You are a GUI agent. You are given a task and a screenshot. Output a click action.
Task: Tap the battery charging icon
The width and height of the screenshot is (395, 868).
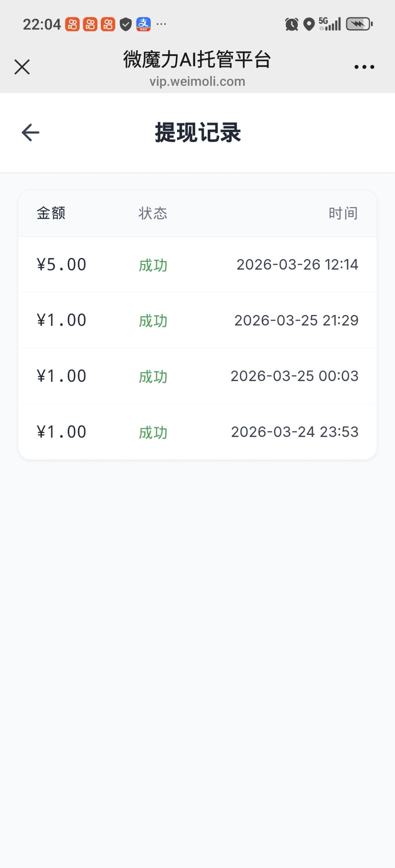[359, 24]
